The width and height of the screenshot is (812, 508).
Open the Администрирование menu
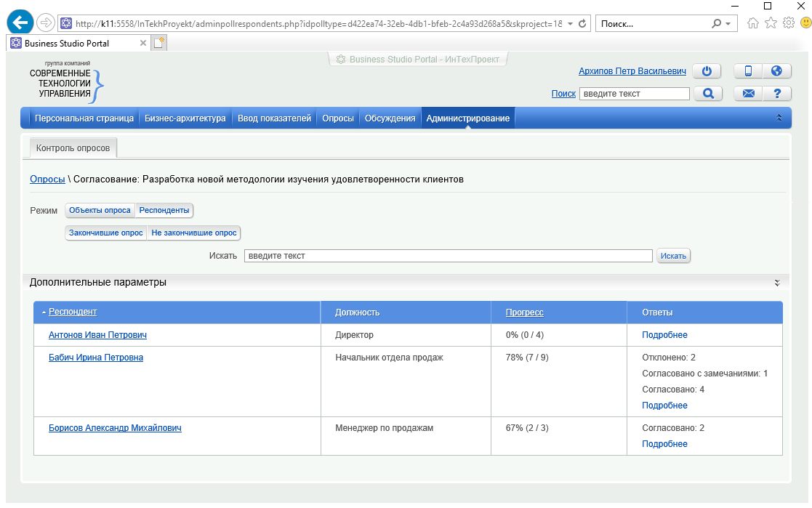(467, 118)
